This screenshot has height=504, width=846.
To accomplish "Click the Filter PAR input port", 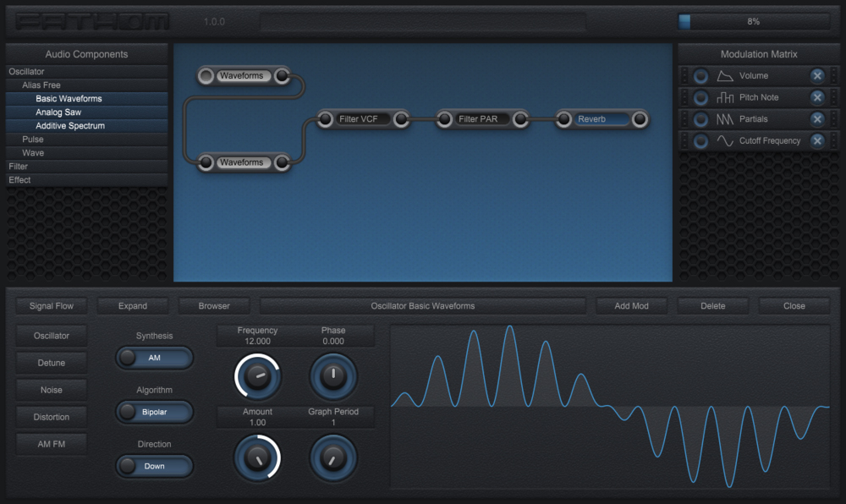I will tap(445, 119).
